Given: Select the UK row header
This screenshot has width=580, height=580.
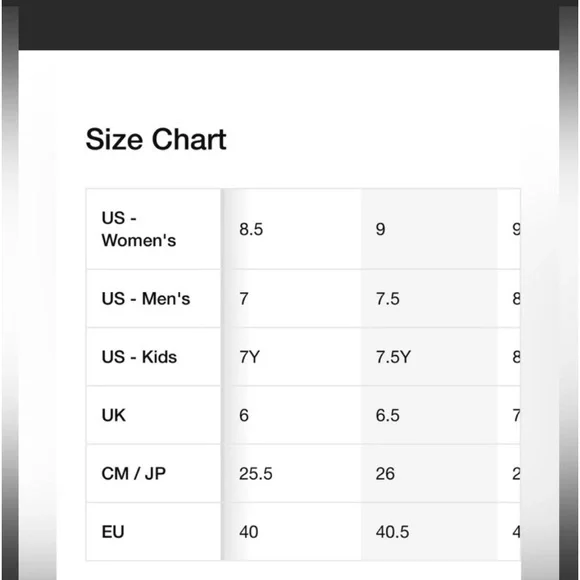Looking at the screenshot, I should pos(154,415).
